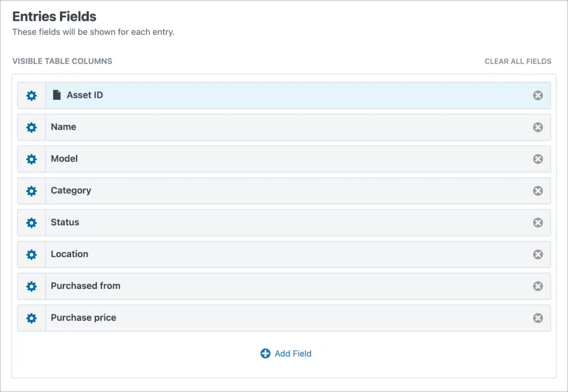The height and width of the screenshot is (392, 568).
Task: Remove the Purchase price field
Action: pos(538,318)
